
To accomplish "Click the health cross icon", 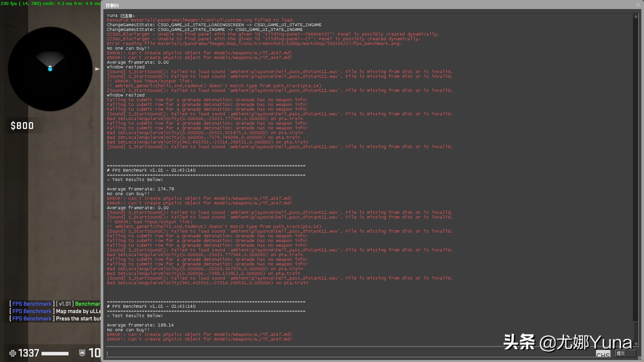I will [13, 353].
